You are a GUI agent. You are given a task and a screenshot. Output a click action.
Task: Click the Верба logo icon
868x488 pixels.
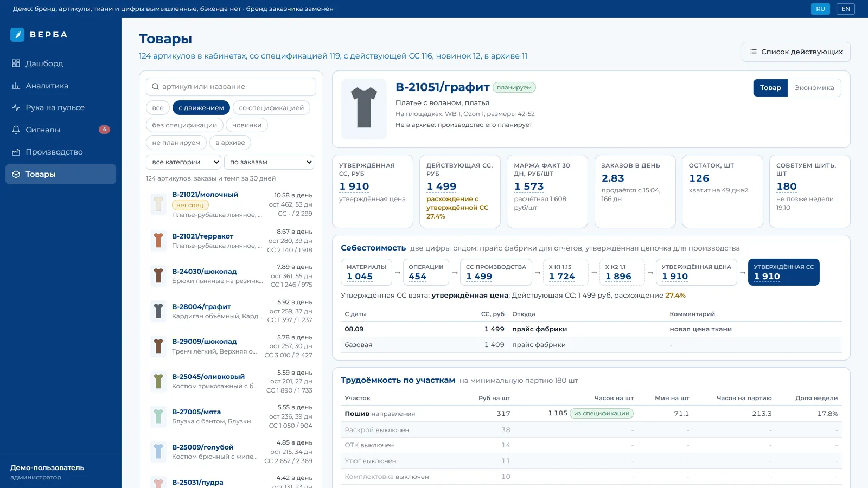(17, 35)
